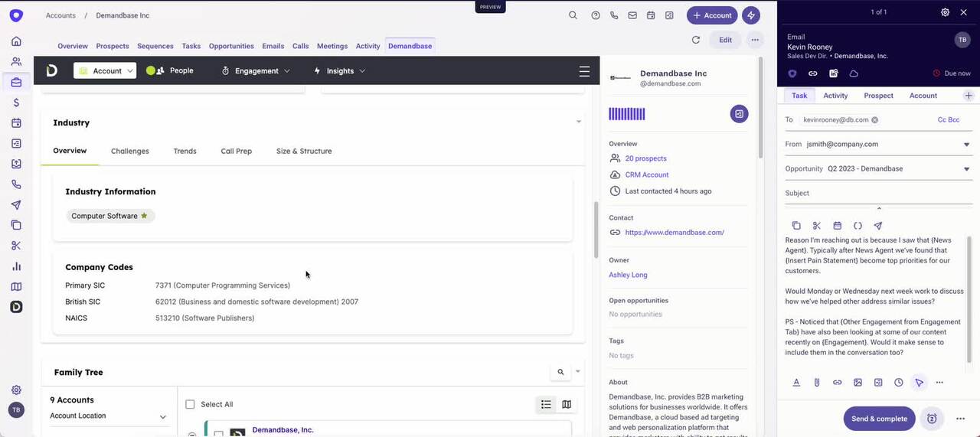This screenshot has height=437, width=980.
Task: Open the demandbase.com website link
Action: 675,233
